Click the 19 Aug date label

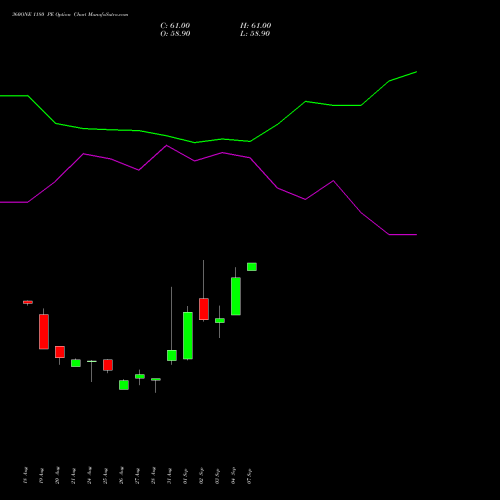[41, 475]
